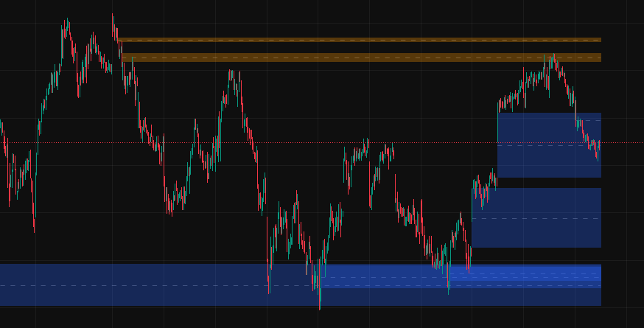This screenshot has width=644, height=328.
Task: Select the long red wick low near left edge
Action: pyautogui.click(x=34, y=225)
